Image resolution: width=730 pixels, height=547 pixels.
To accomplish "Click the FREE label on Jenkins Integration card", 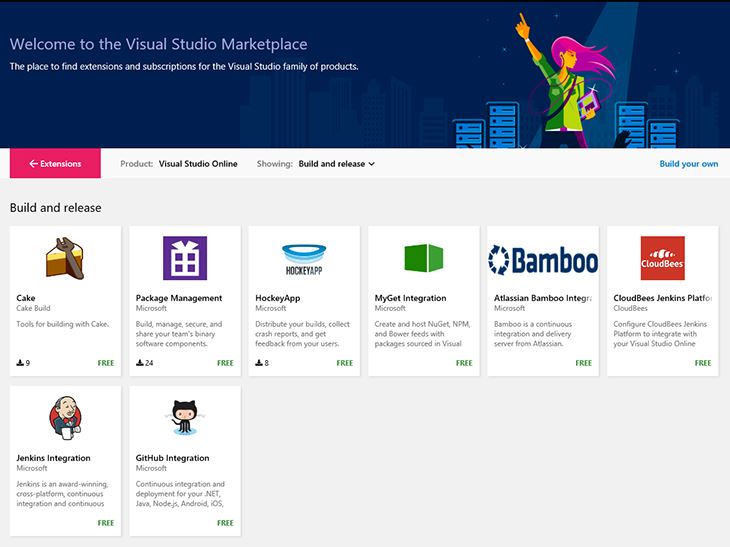I will 106,523.
